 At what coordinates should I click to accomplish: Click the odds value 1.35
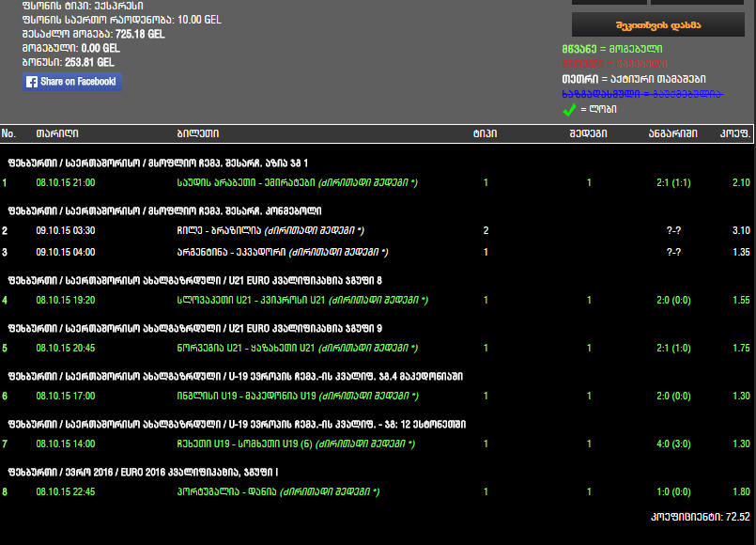[x=741, y=252]
